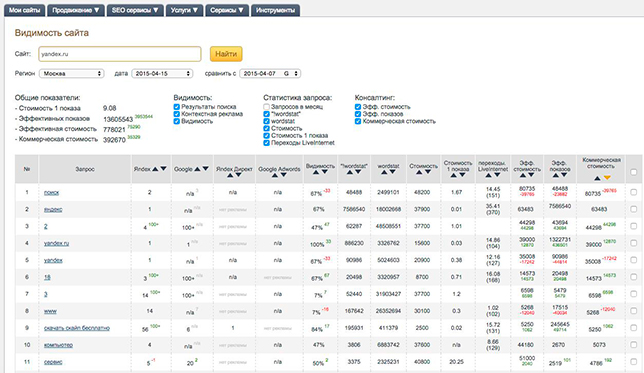Sort "!wordstat" column ascending
This screenshot has height=373, width=644.
(350, 172)
